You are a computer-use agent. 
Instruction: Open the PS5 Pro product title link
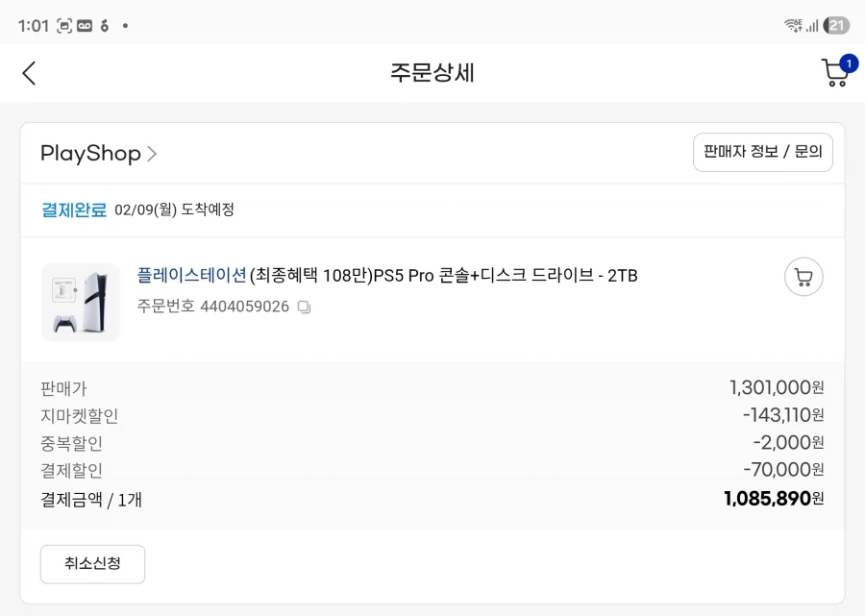[x=384, y=276]
